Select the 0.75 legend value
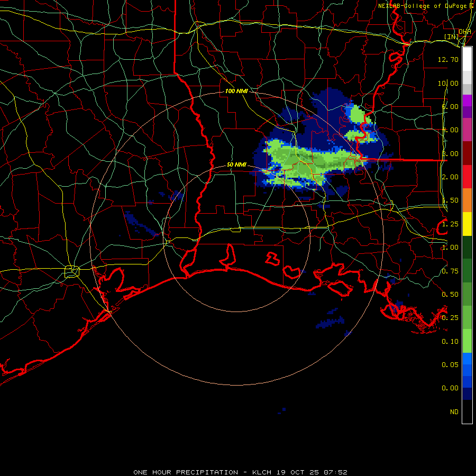This screenshot has width=476, height=476. click(450, 271)
